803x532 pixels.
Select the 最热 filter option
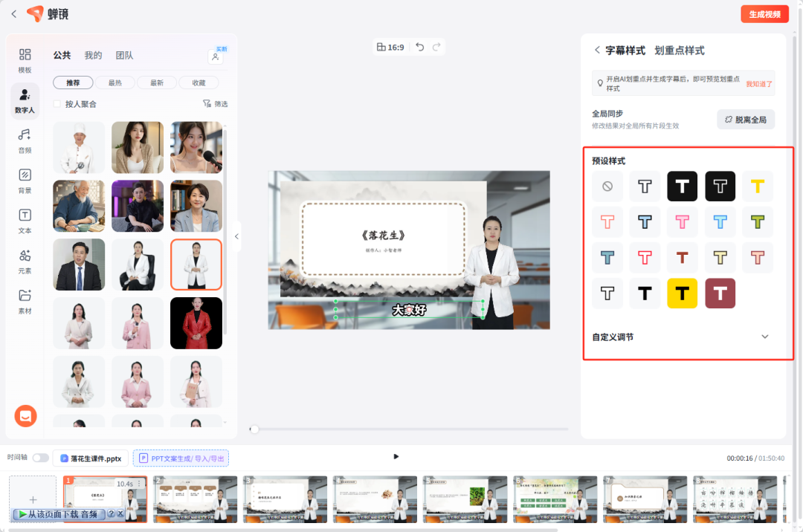[115, 82]
